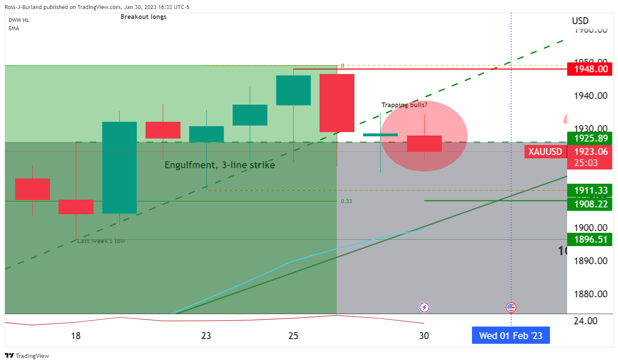Viewport: 618px width, 364px height.
Task: Select the 'Engulfment, 3-line strike' annotation
Action: pyautogui.click(x=220, y=165)
